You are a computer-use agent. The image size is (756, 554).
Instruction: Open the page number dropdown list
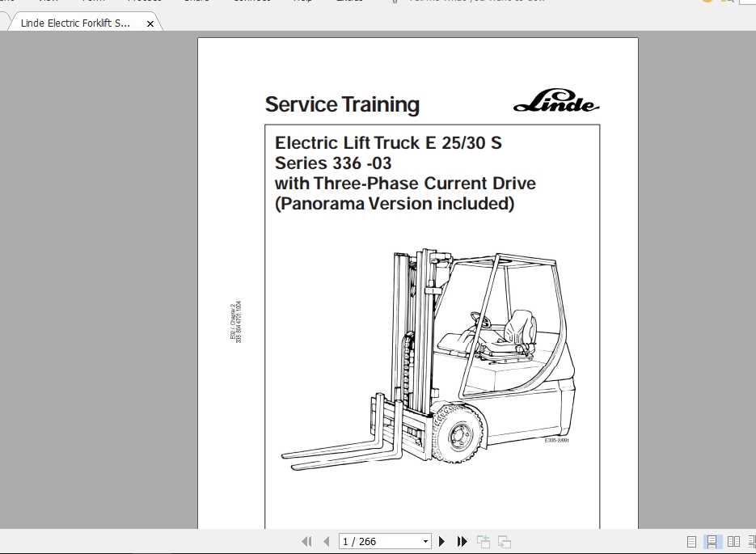pyautogui.click(x=425, y=541)
